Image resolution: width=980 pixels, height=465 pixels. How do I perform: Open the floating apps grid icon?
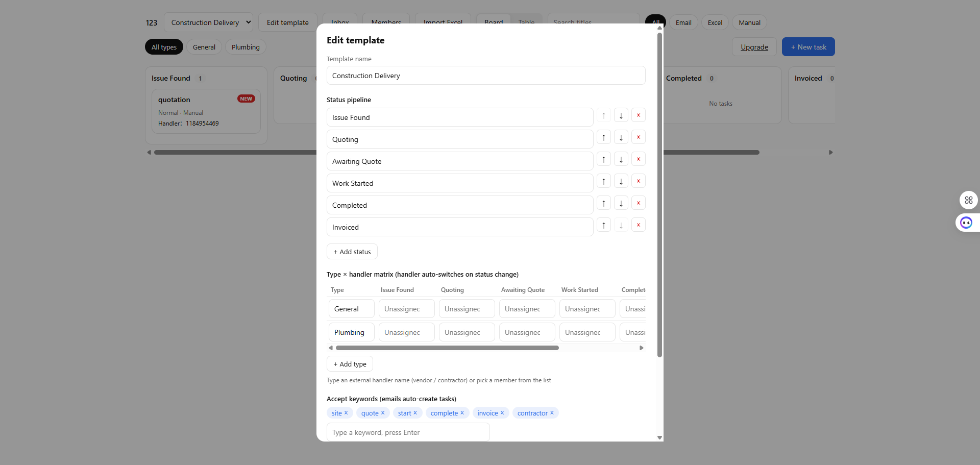click(x=968, y=200)
